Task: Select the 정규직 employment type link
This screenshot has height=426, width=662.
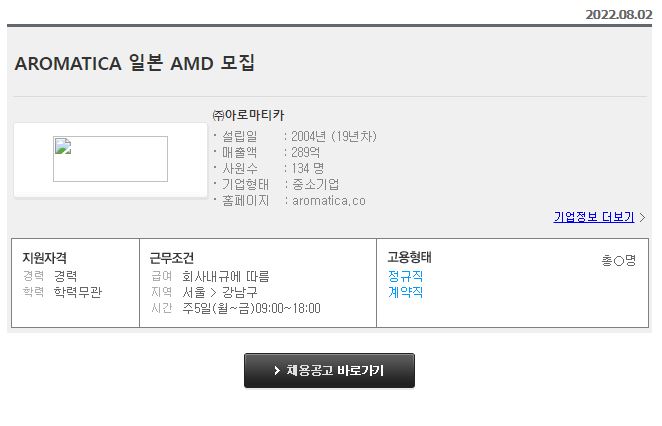Action: [405, 276]
